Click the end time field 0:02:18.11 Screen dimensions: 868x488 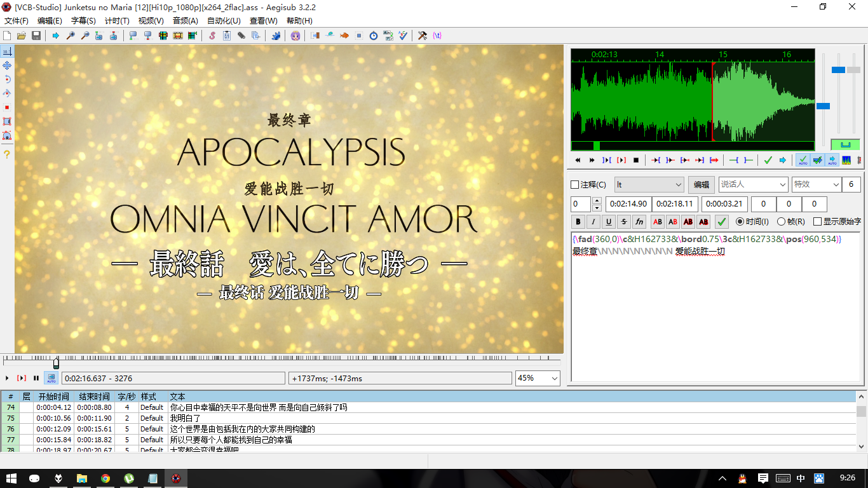coord(675,204)
